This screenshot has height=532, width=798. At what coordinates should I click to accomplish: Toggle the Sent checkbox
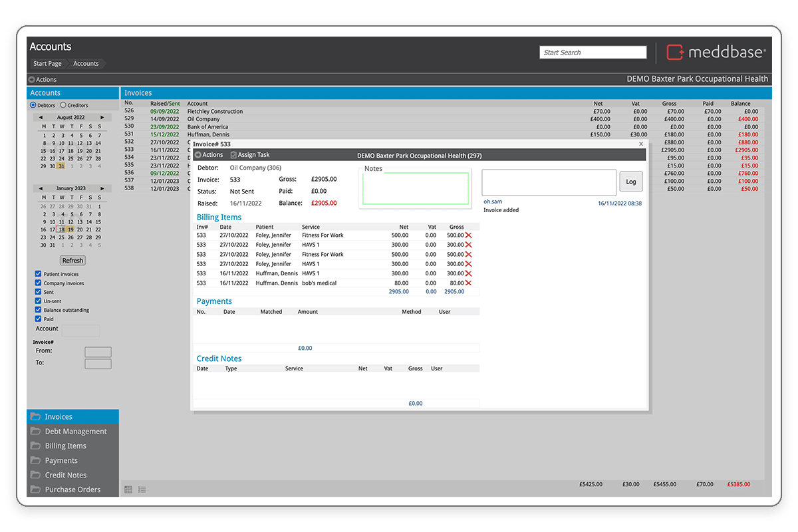tap(38, 292)
